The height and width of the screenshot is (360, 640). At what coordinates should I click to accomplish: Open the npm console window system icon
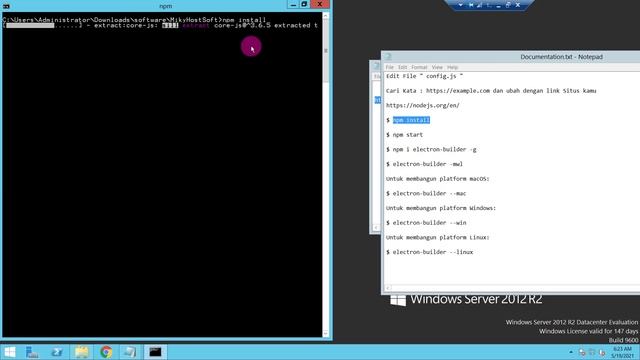pos(6,6)
